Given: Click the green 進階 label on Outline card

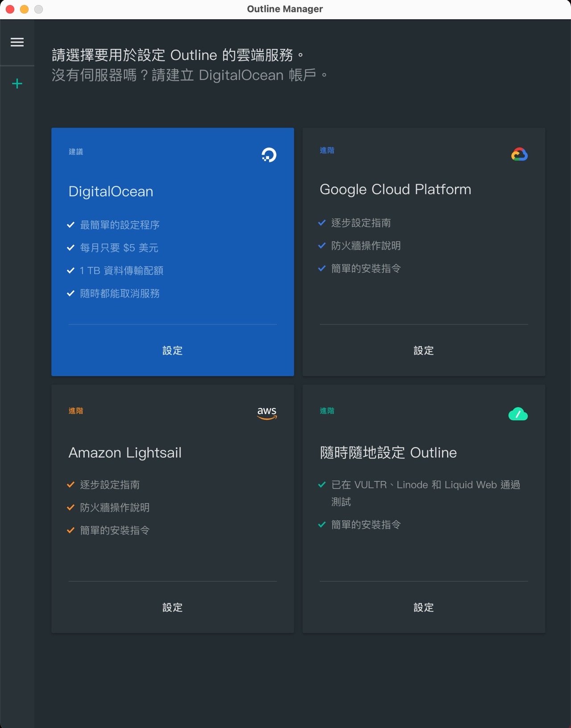Looking at the screenshot, I should point(327,411).
